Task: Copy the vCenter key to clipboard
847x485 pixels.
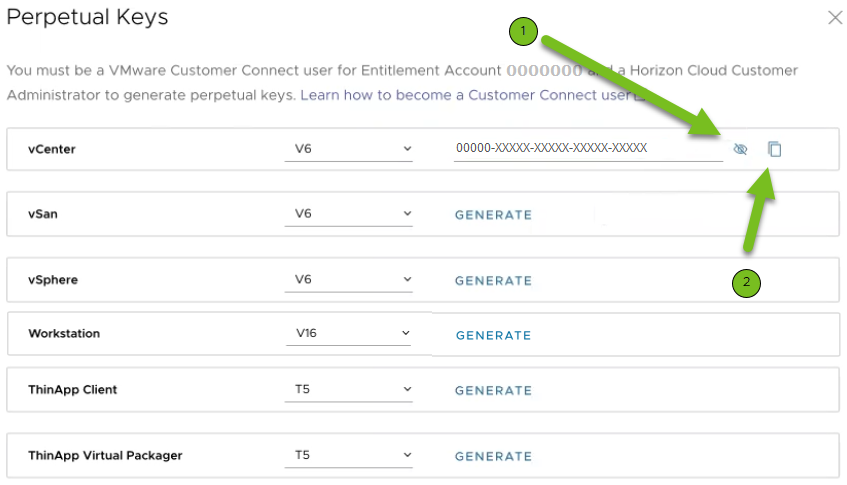Action: [774, 149]
